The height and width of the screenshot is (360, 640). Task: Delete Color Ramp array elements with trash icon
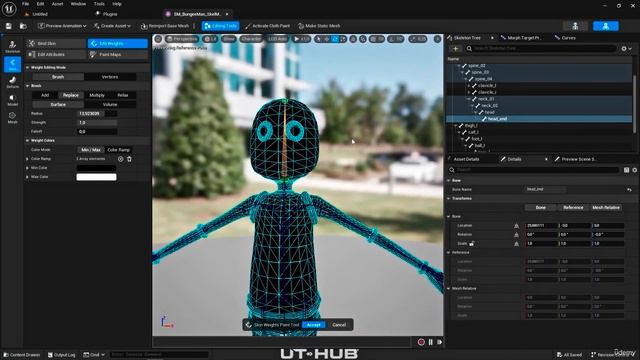[129, 159]
